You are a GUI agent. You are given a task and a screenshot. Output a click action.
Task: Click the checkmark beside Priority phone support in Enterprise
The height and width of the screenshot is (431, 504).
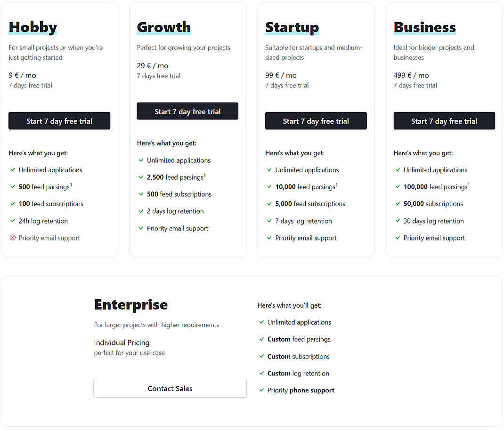pyautogui.click(x=261, y=390)
